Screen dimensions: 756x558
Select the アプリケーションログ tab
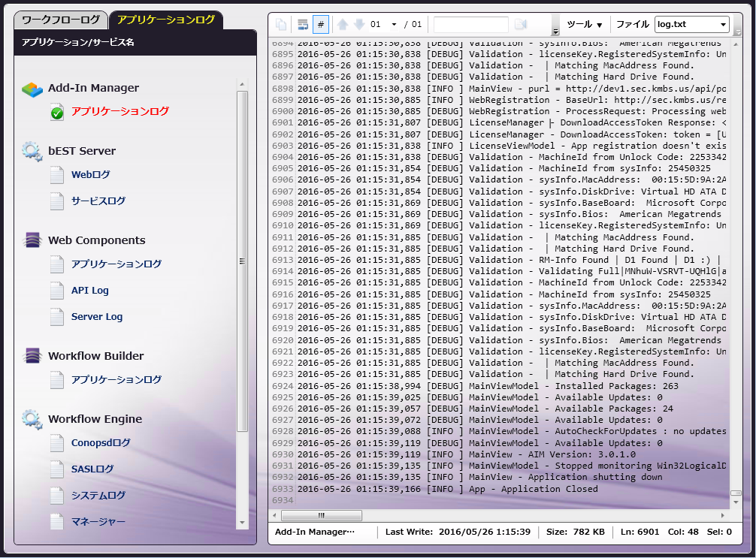tap(166, 20)
